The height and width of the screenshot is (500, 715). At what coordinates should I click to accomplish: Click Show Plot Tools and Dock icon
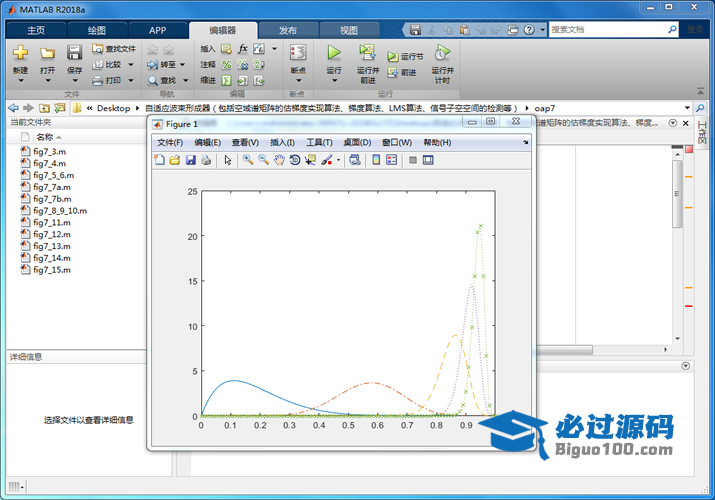click(x=428, y=160)
